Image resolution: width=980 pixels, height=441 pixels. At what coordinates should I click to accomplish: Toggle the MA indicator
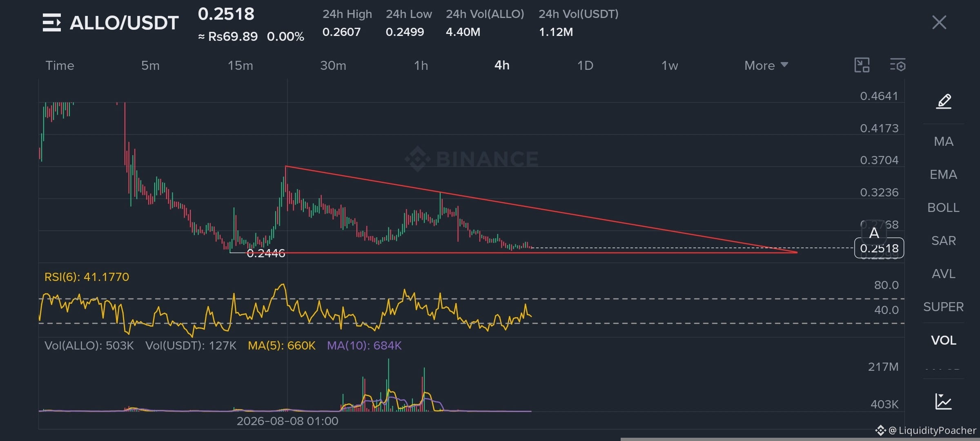point(944,141)
